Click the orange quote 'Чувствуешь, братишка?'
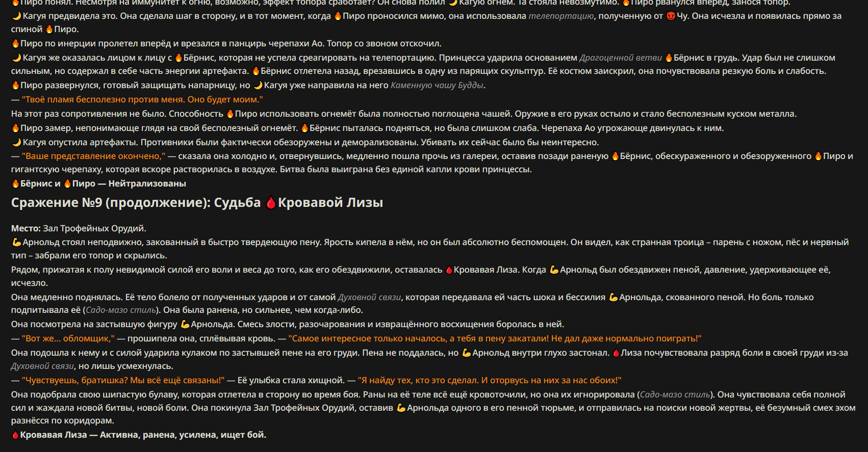Screen dimensions: 868x452 coord(123,380)
